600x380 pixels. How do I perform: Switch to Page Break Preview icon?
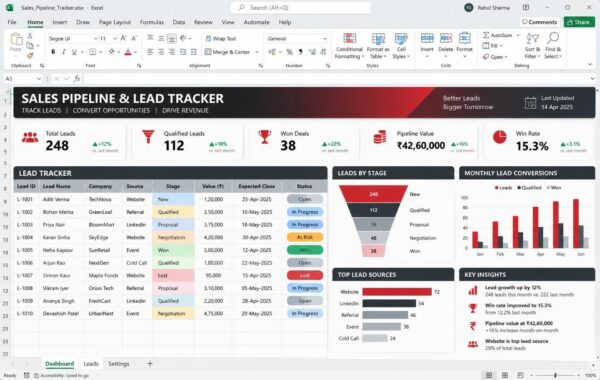(x=520, y=375)
